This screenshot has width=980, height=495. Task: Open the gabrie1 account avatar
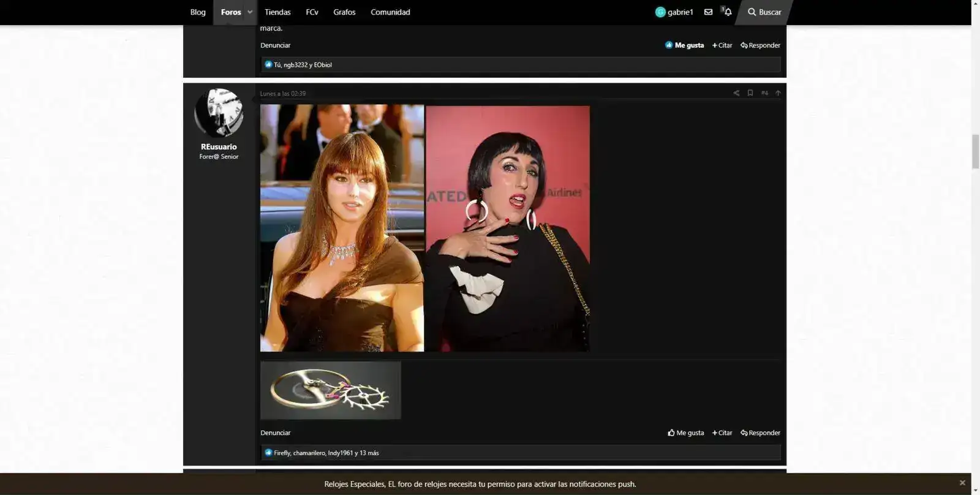click(x=660, y=12)
